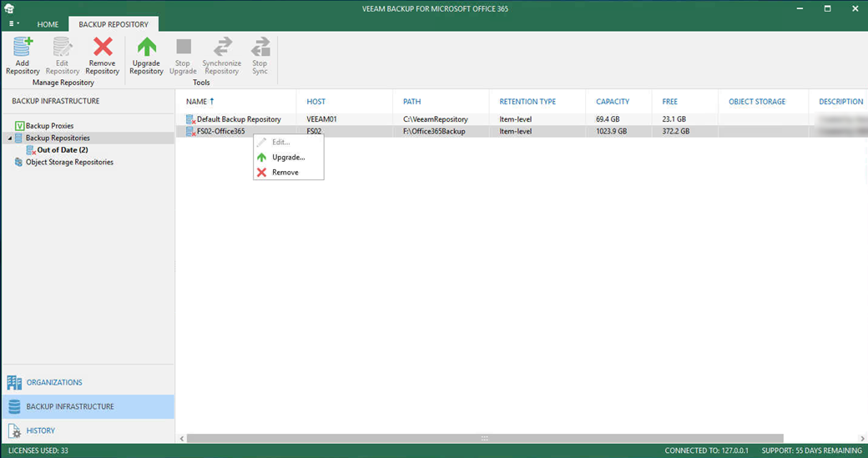The width and height of the screenshot is (868, 458).
Task: Click Support: 55 Days Remaining status text
Action: tap(811, 450)
